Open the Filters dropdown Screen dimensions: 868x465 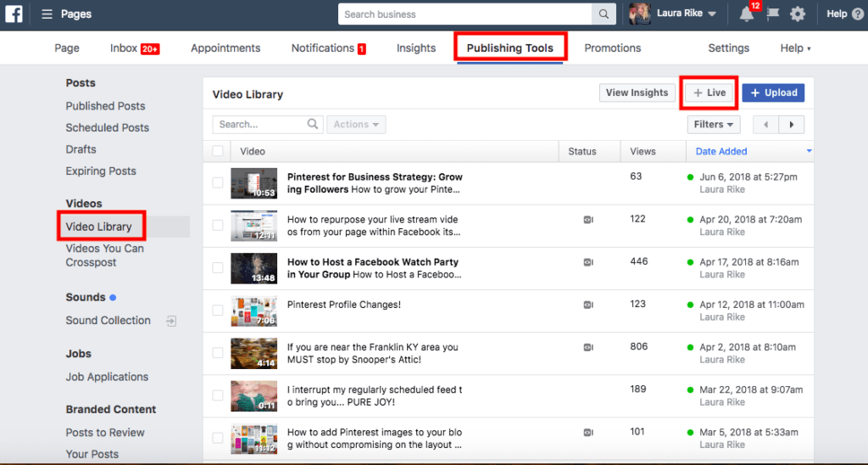[714, 125]
